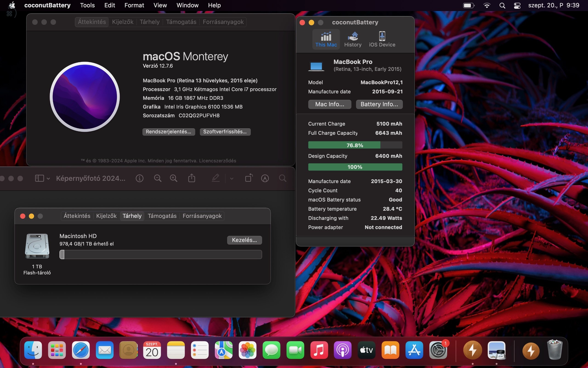Open iOS Device tab in coconutBattery

pos(382,39)
